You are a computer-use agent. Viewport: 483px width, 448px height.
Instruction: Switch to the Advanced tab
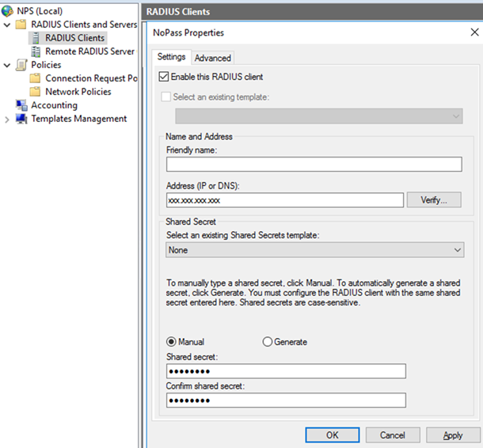(x=213, y=58)
